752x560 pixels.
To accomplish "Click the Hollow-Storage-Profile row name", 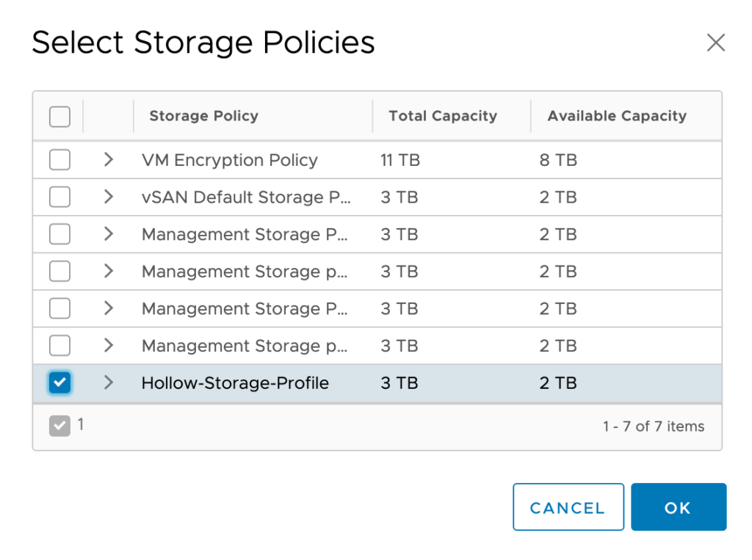I will (x=235, y=383).
